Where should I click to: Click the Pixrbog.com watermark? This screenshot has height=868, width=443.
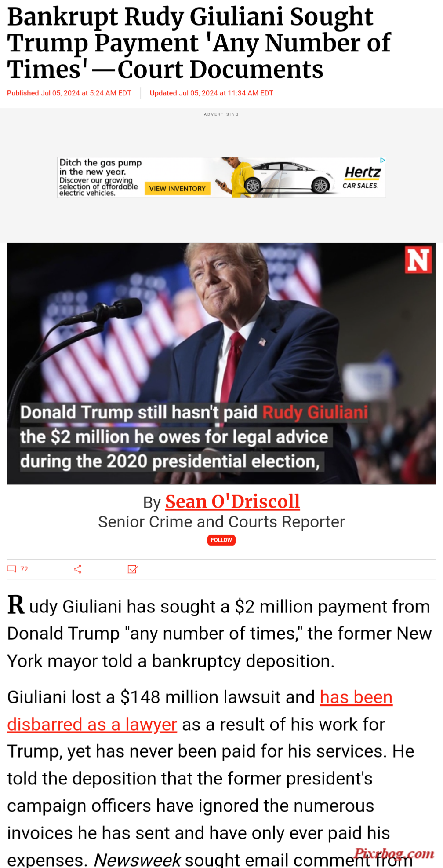(x=394, y=854)
